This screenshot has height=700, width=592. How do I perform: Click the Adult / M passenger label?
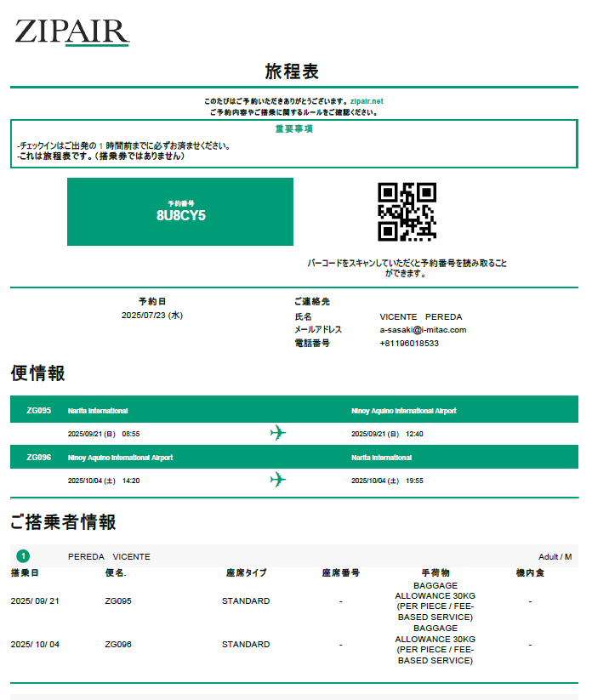pyautogui.click(x=555, y=557)
